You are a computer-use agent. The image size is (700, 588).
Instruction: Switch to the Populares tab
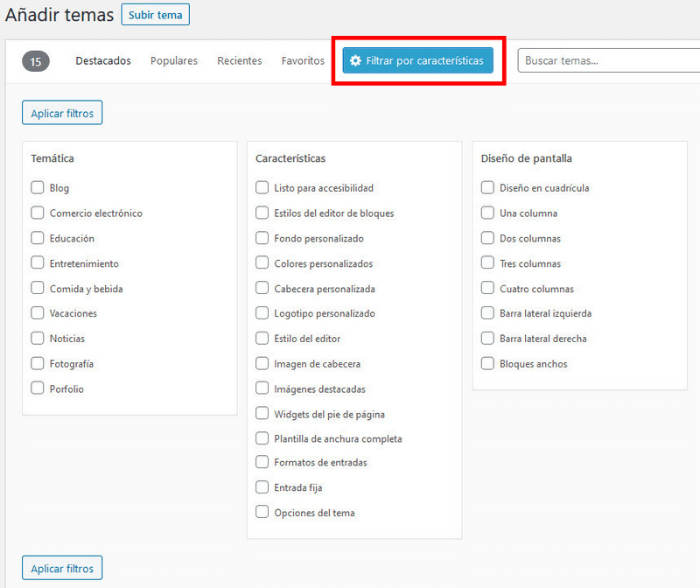[173, 60]
